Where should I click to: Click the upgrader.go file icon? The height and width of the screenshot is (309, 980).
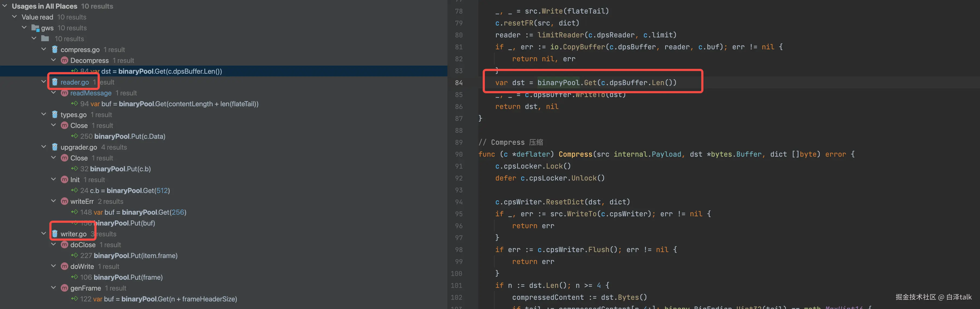(55, 147)
